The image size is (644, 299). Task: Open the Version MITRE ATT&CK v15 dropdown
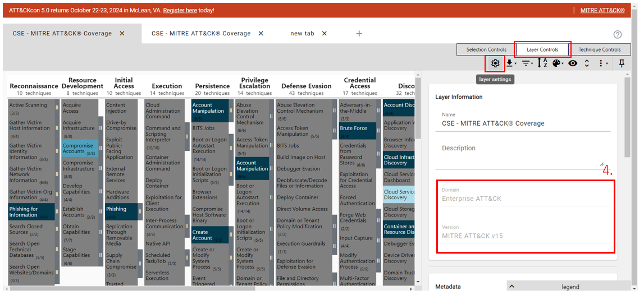point(526,236)
